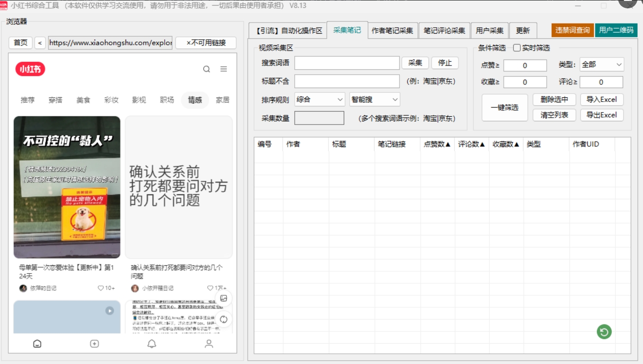643x364 pixels.
Task: Click the 导出Excel button
Action: point(601,115)
